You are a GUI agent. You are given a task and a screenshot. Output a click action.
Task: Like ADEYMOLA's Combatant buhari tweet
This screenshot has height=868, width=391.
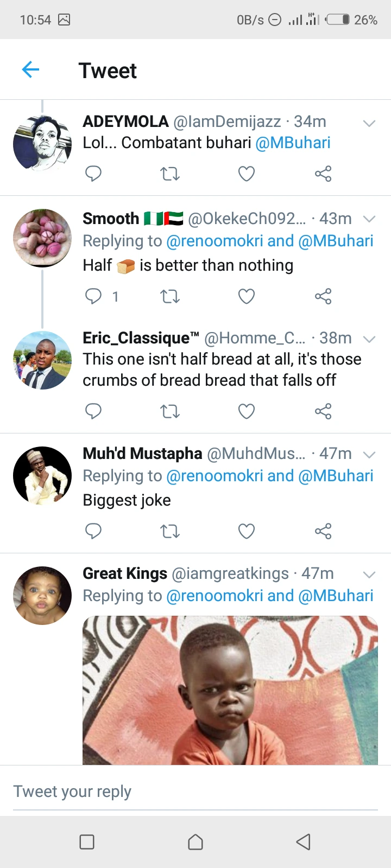coord(247,174)
